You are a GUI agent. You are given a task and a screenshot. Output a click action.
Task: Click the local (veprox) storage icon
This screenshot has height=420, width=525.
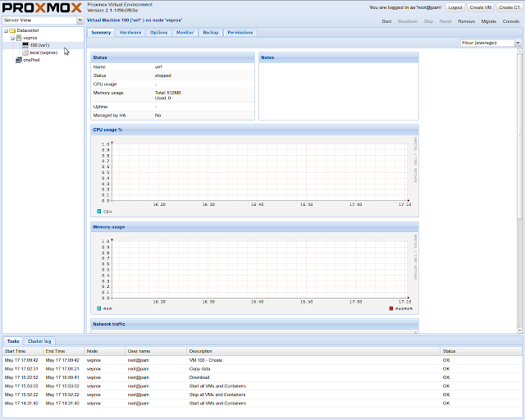(x=25, y=52)
